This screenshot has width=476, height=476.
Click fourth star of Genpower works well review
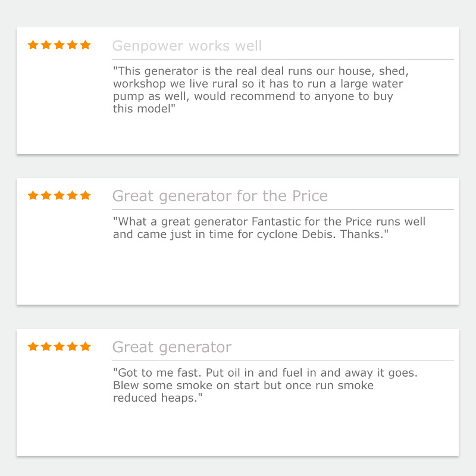(73, 45)
